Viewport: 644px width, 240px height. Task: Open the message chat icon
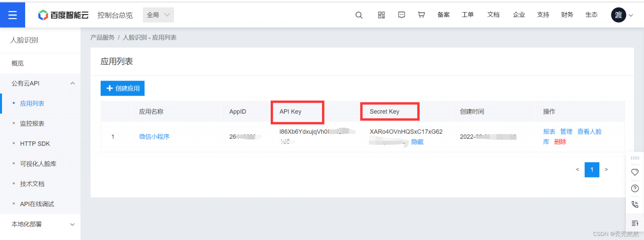[x=401, y=15]
